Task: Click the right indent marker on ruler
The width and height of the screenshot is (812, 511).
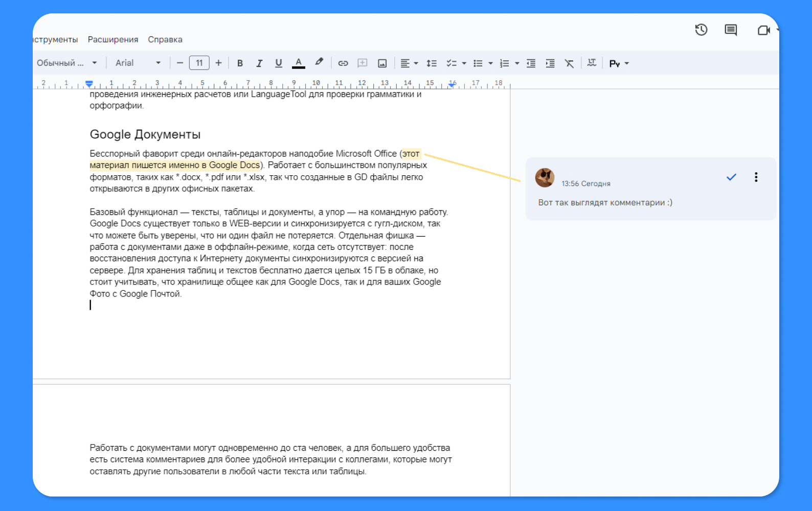Action: click(452, 85)
